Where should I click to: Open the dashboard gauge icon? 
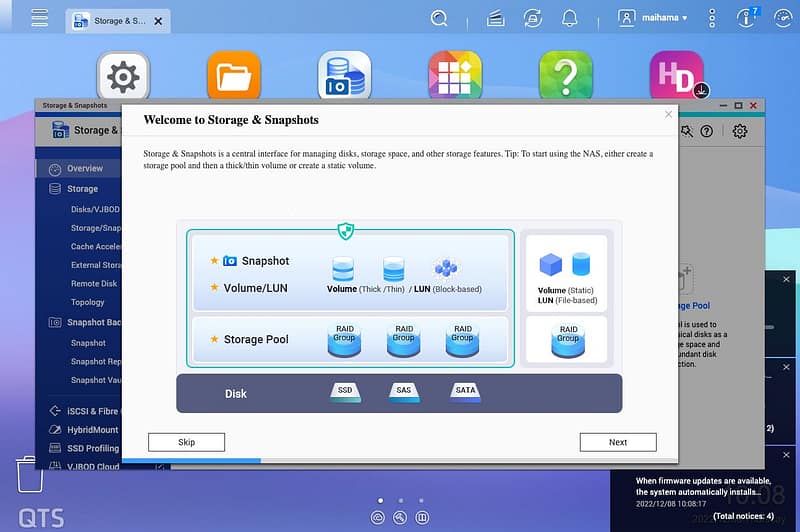point(783,18)
